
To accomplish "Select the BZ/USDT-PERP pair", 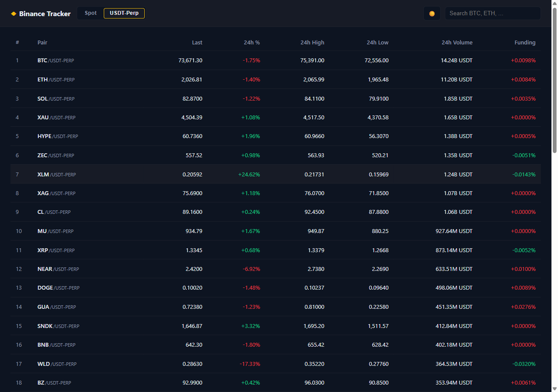I will [54, 383].
